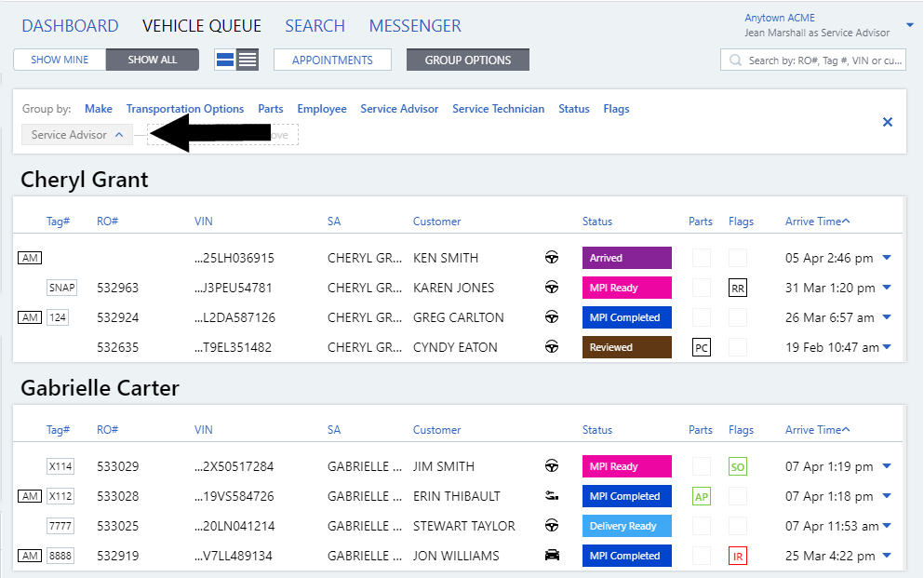
Task: Open the Dashboard tab
Action: pos(70,26)
